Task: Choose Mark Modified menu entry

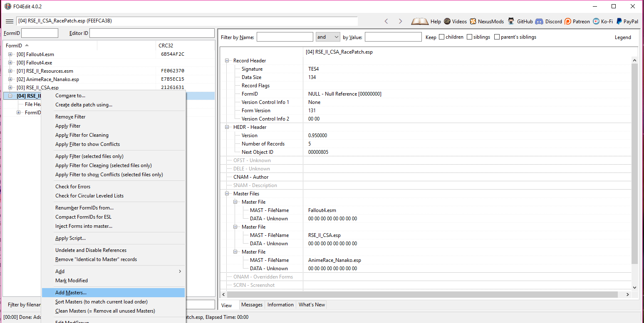Action: pos(113,281)
